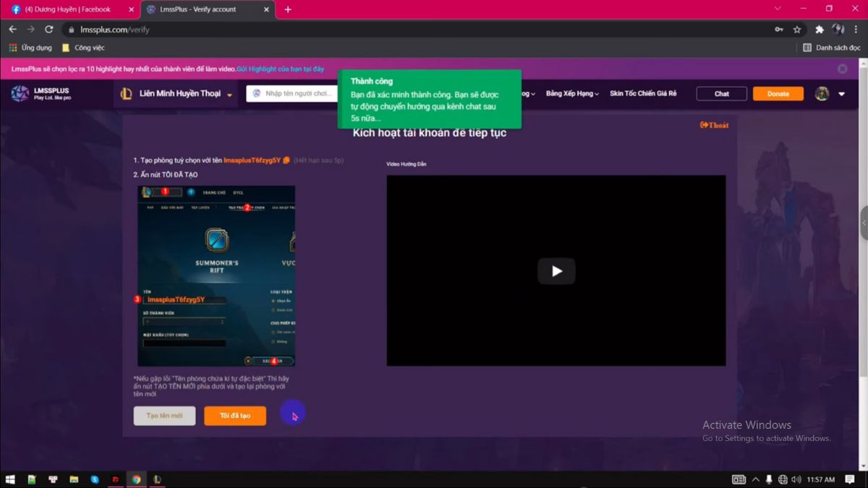
Task: Open Skin Tốc Chiến Giá Rẻ menu item
Action: [643, 94]
